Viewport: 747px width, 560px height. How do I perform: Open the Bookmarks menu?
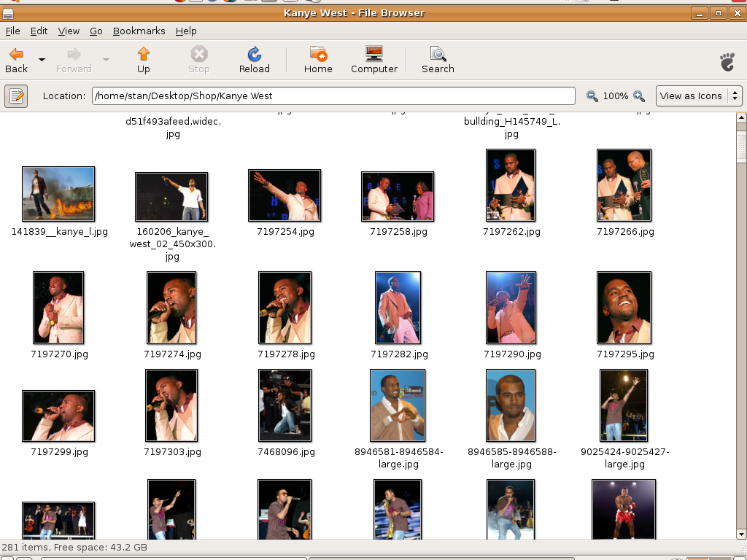pos(139,31)
